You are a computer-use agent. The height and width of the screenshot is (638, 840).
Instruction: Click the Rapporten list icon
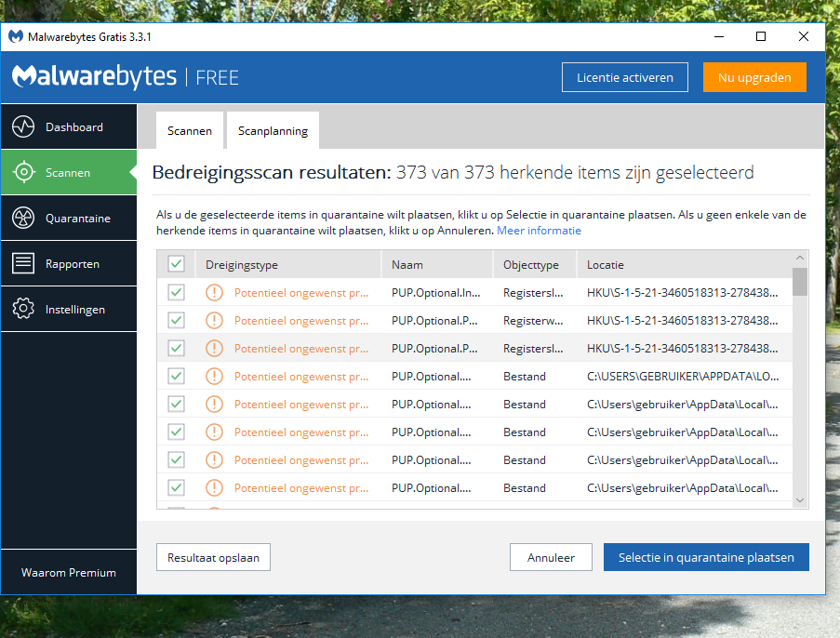23,263
